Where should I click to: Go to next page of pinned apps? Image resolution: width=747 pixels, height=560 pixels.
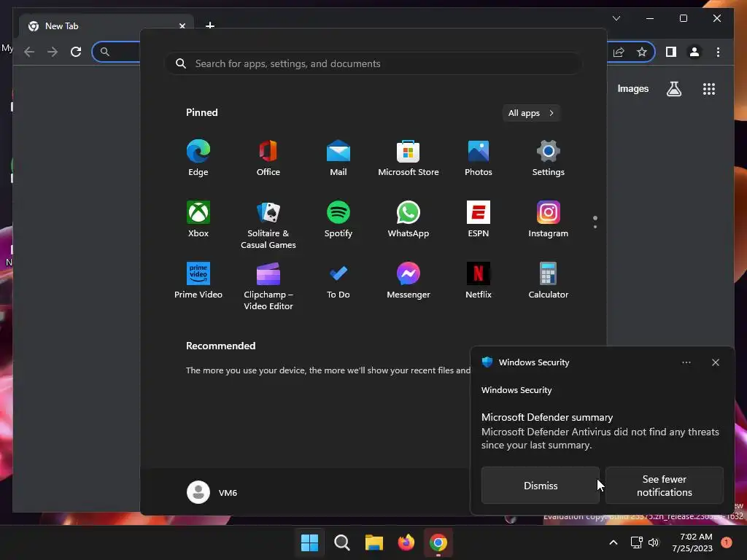595,227
